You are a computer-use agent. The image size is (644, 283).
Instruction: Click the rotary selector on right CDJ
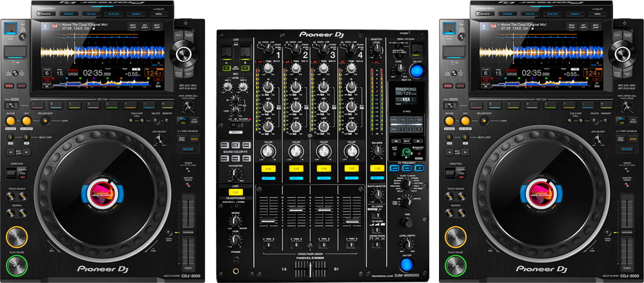point(623,54)
